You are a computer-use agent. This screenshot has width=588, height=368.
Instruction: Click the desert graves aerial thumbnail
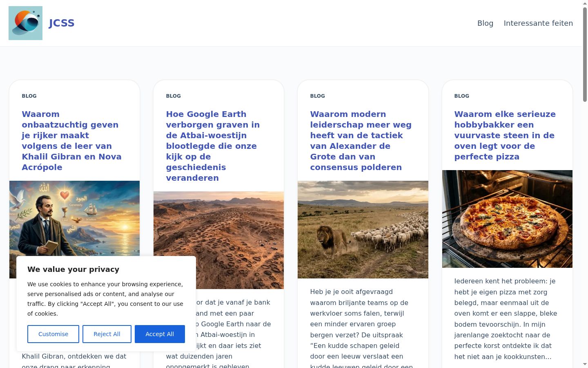[x=218, y=240]
